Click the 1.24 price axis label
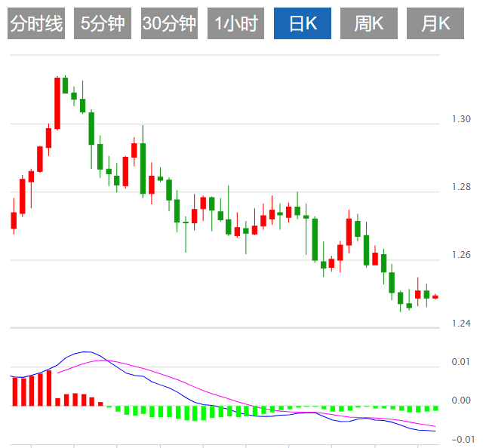 [461, 323]
